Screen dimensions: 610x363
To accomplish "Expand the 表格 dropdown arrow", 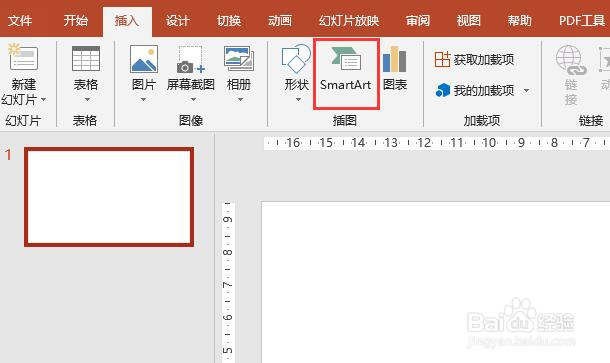I will pyautogui.click(x=87, y=100).
